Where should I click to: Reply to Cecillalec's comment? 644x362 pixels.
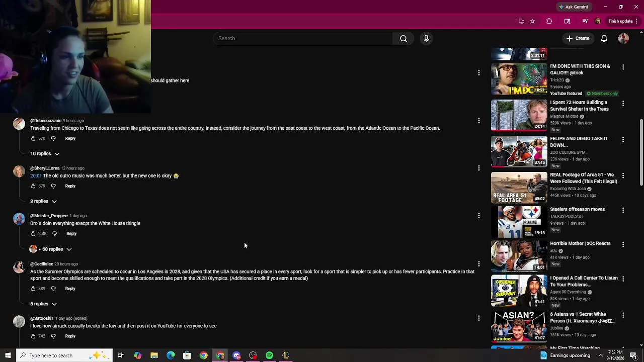point(70,289)
